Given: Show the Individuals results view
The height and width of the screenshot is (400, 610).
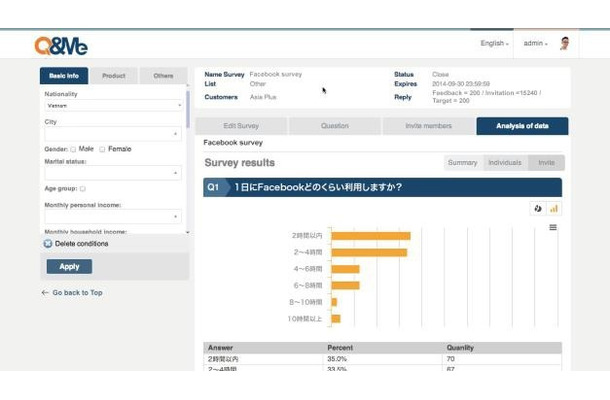Looking at the screenshot, I should pos(505,163).
